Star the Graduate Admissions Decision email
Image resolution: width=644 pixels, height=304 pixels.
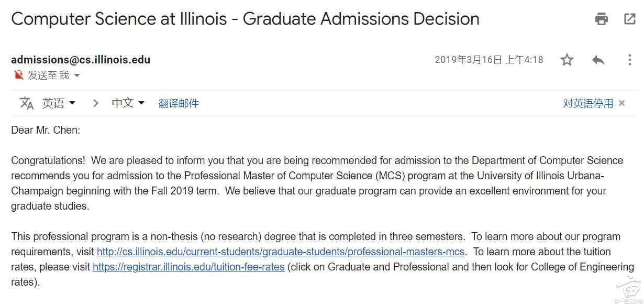click(x=567, y=60)
